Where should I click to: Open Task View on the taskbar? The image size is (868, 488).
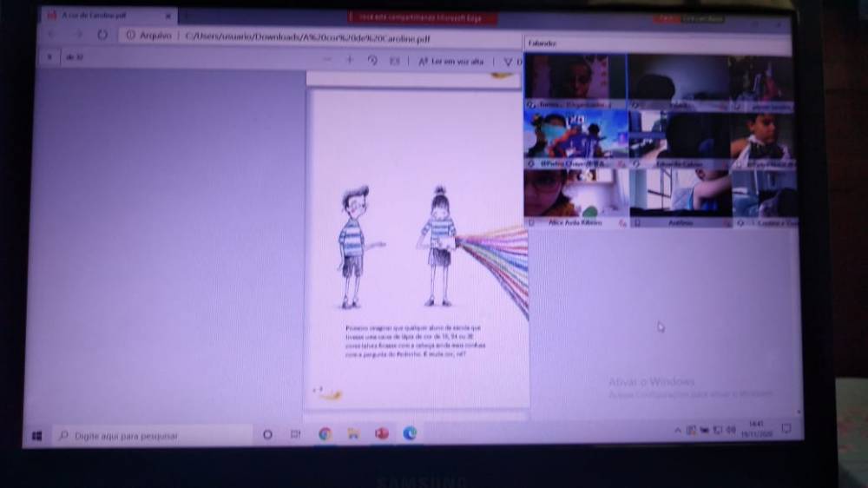point(295,434)
